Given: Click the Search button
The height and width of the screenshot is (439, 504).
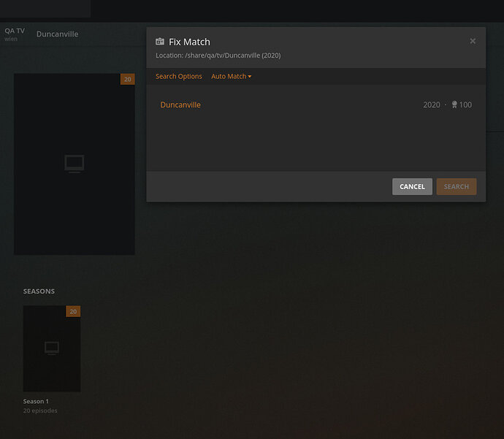Looking at the screenshot, I should 456,187.
